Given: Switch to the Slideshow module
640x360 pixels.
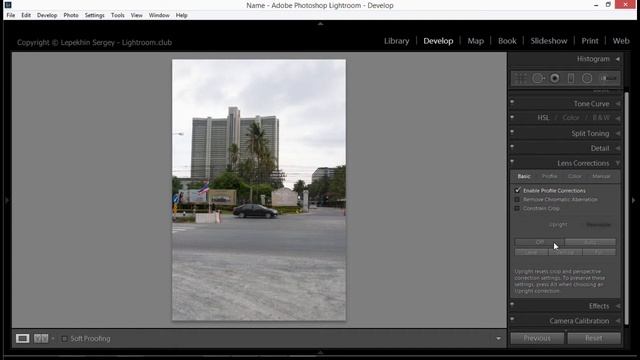Looking at the screenshot, I should pos(549,41).
